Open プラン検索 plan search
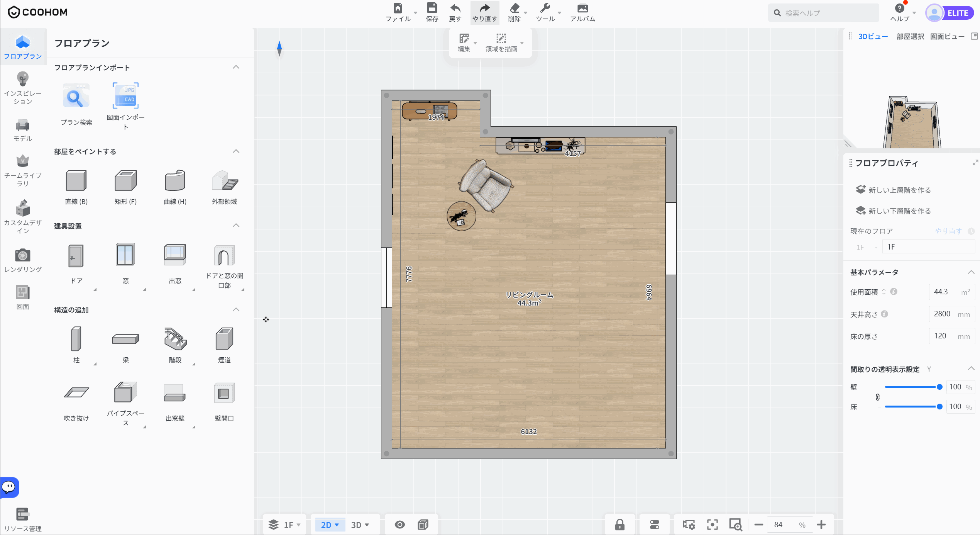Screen dimensions: 980x535 [x=76, y=96]
